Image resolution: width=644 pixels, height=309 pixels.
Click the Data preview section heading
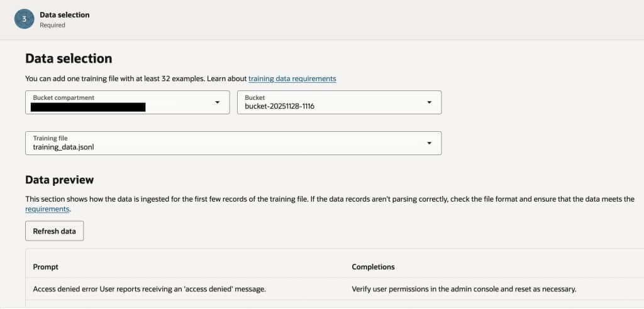[x=59, y=180]
